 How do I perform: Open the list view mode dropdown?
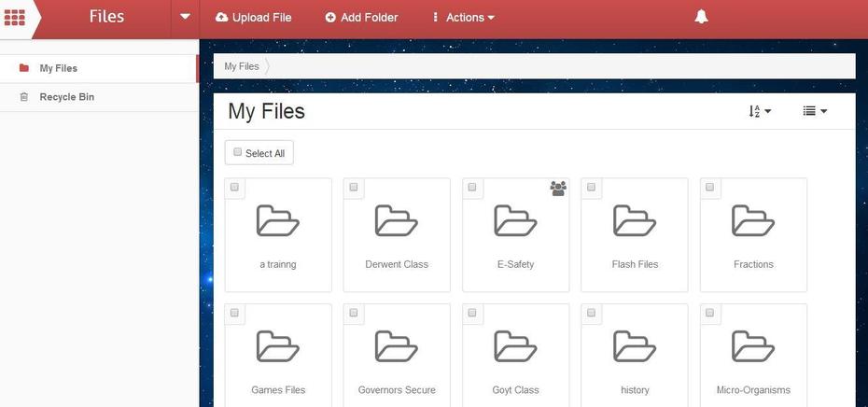coord(815,111)
